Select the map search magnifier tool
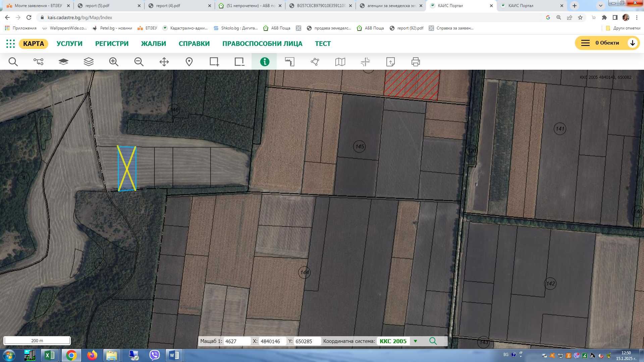Screen dimensions: 644x362 point(13,62)
